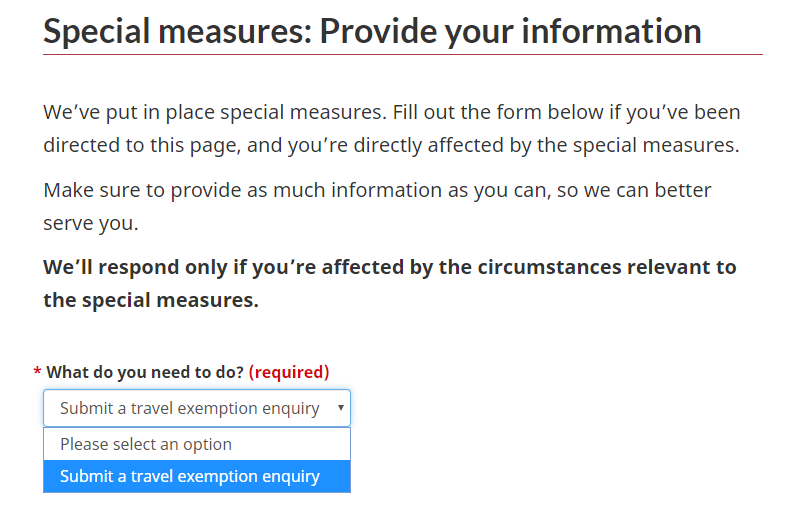Viewport: 791px width, 510px height.
Task: Click the red '(required)' text
Action: tap(289, 372)
